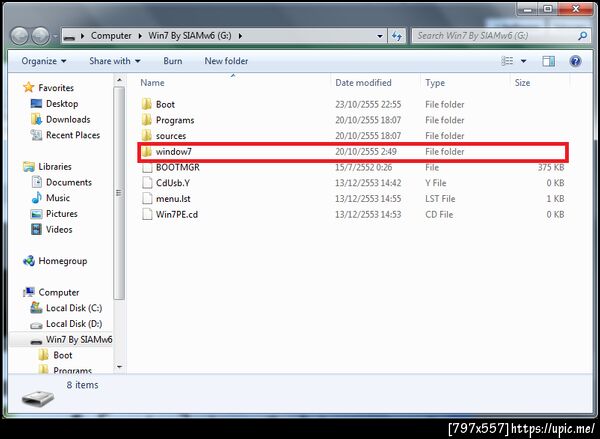Click the search magnifier icon
Screen dimensions: 600x439
click(x=582, y=36)
